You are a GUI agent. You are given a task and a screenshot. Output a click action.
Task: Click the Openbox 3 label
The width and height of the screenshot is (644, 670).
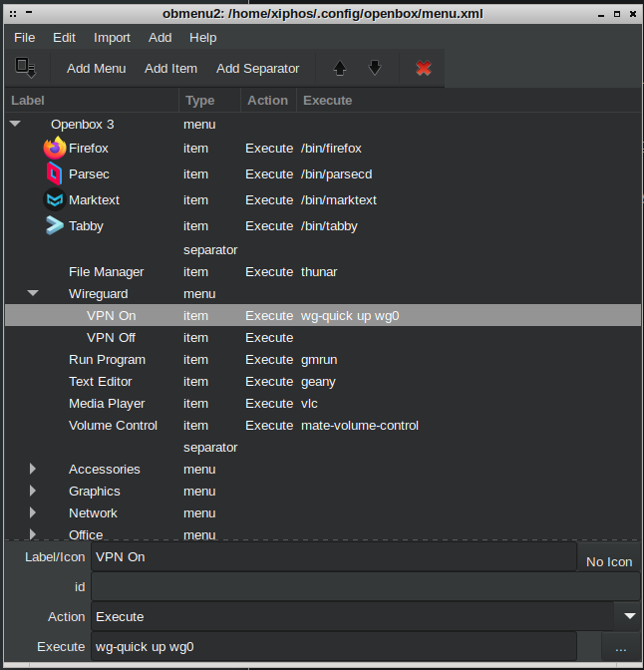(83, 124)
